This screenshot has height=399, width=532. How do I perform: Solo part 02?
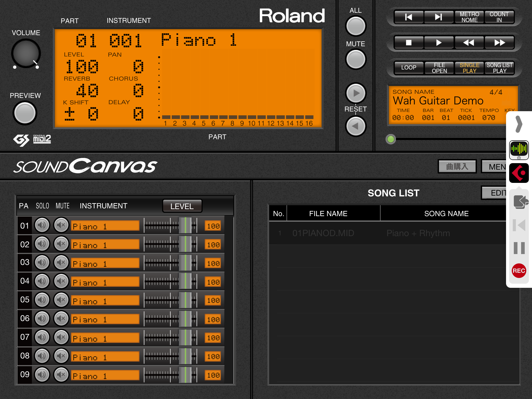[x=42, y=244]
